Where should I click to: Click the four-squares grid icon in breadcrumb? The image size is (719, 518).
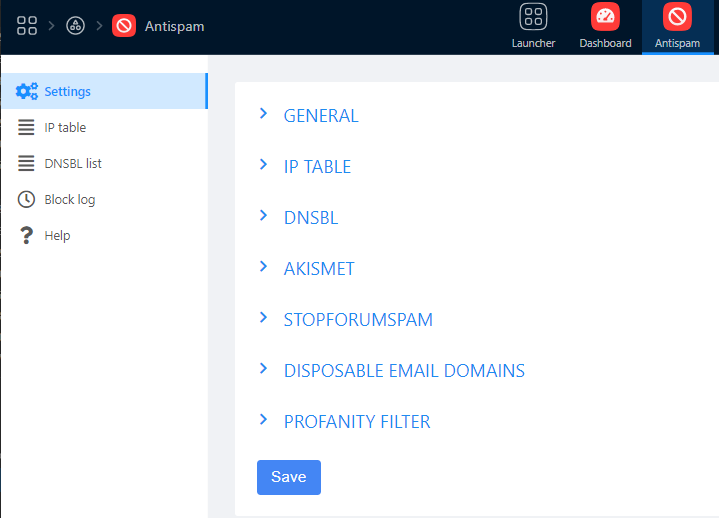pyautogui.click(x=27, y=26)
